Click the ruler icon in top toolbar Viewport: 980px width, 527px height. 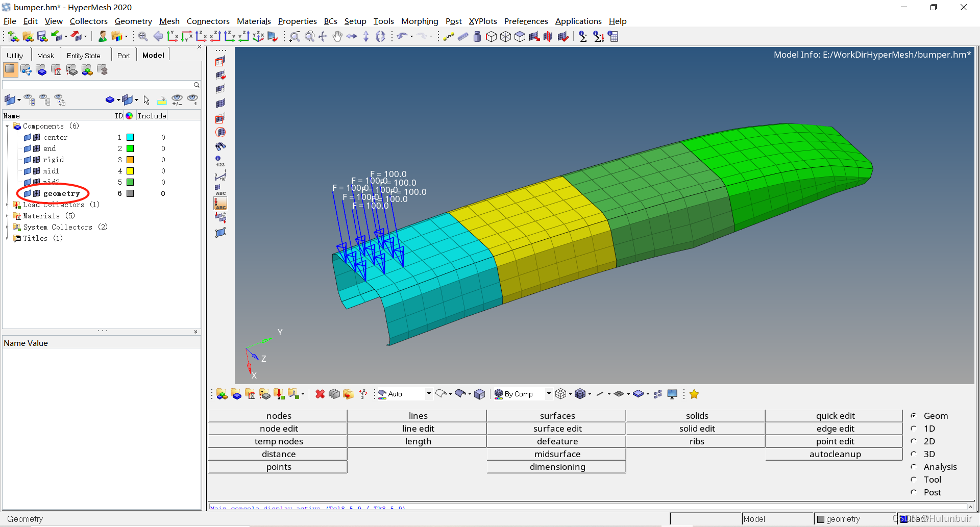coord(463,37)
